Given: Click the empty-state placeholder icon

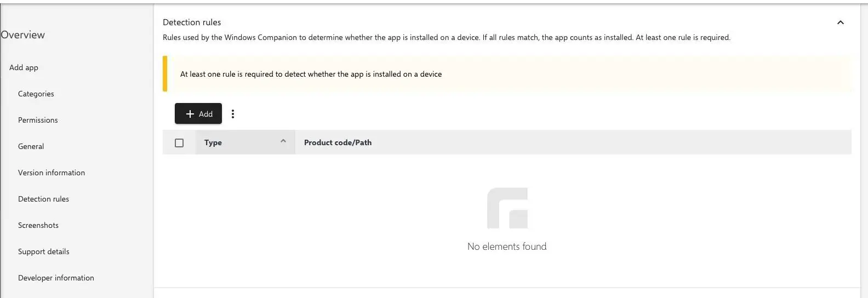Looking at the screenshot, I should pyautogui.click(x=507, y=208).
